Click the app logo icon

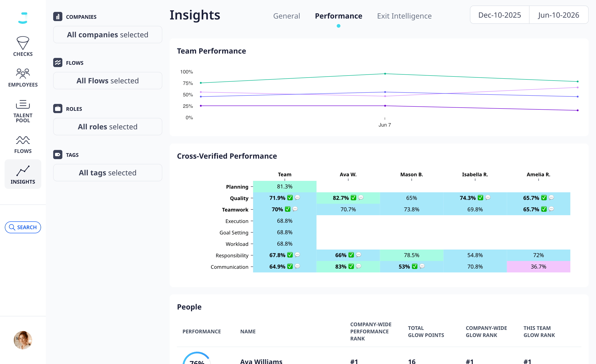click(23, 18)
